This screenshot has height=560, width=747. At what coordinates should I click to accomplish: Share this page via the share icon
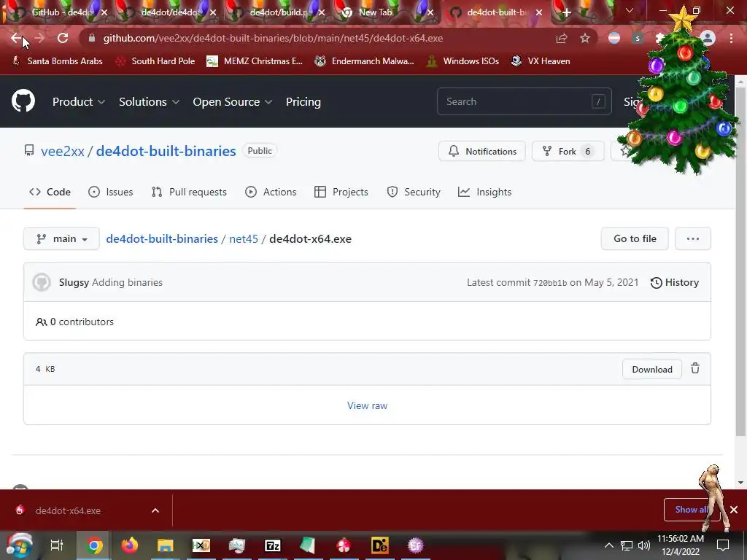pyautogui.click(x=562, y=38)
